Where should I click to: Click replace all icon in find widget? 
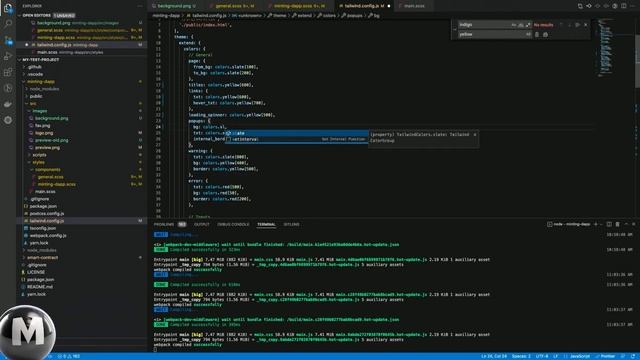(x=545, y=35)
